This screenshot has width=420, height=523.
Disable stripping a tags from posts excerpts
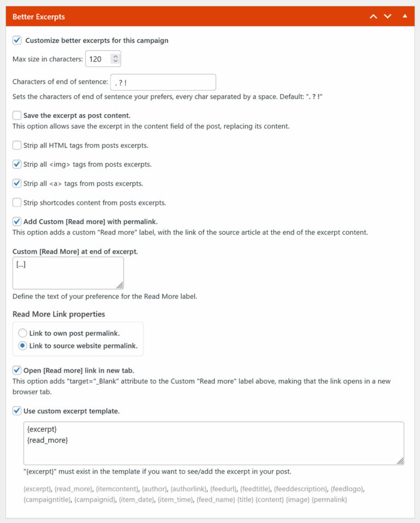16,183
